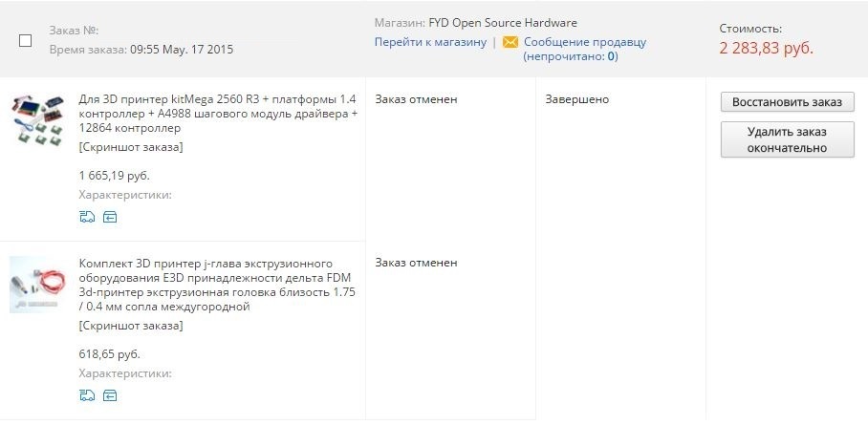Click the delivery truck icon under the E3D extruder item
Viewport: 868px width, 425px height.
[87, 395]
